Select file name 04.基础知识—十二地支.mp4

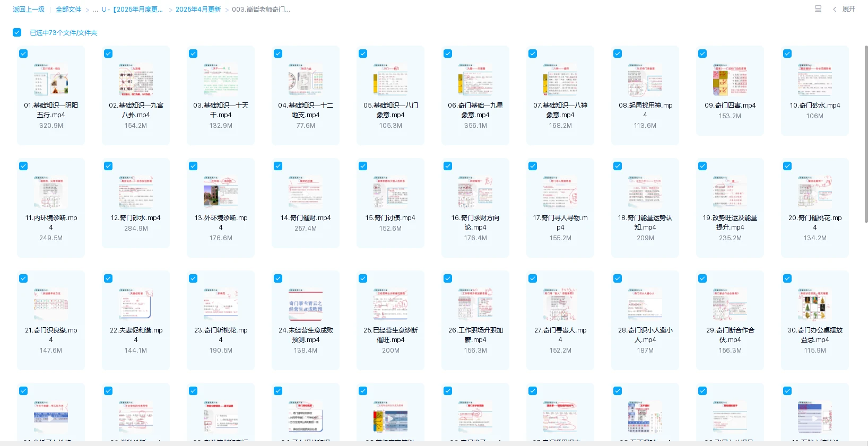tap(306, 110)
